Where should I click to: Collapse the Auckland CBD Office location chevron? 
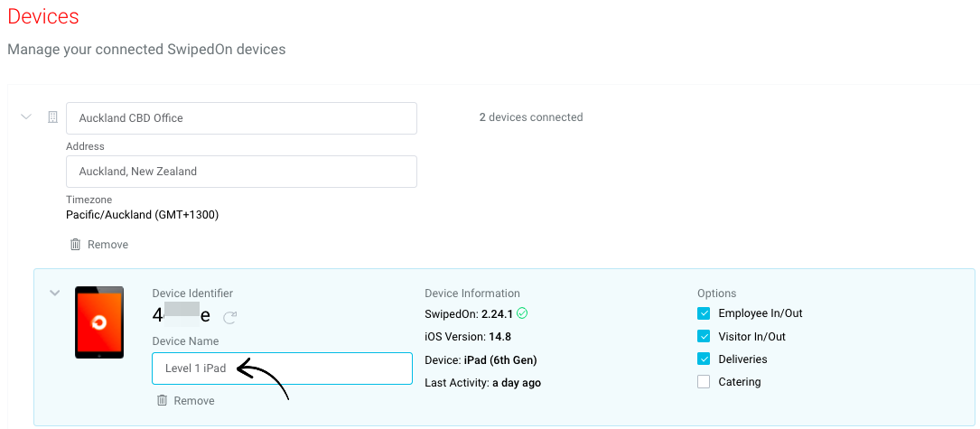coord(26,117)
